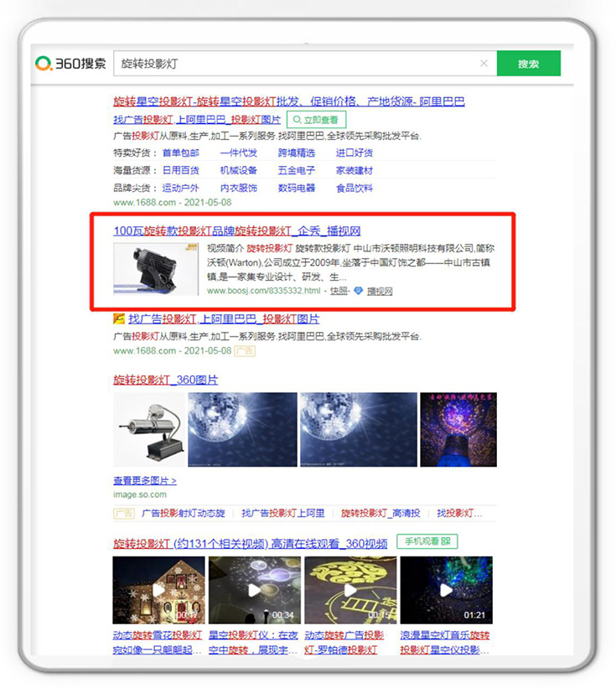Click the yellow icon beside 找广告投影灯 result

click(x=119, y=319)
